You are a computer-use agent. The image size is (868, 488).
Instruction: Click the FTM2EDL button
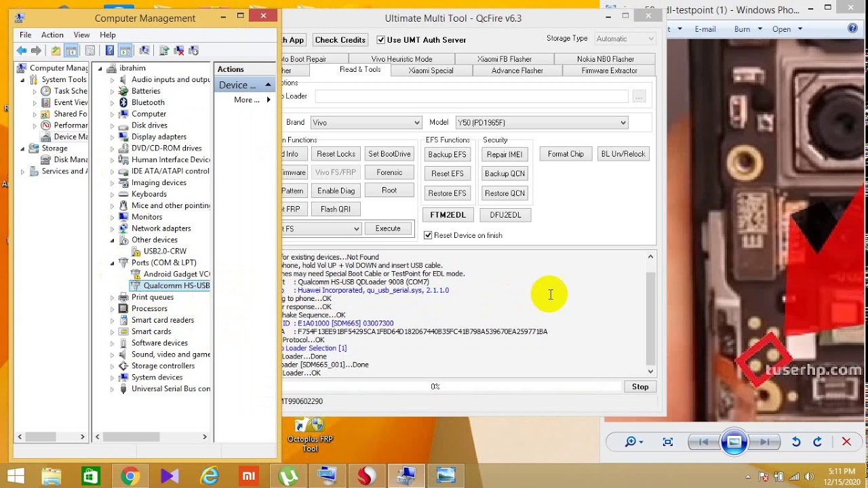tap(448, 215)
